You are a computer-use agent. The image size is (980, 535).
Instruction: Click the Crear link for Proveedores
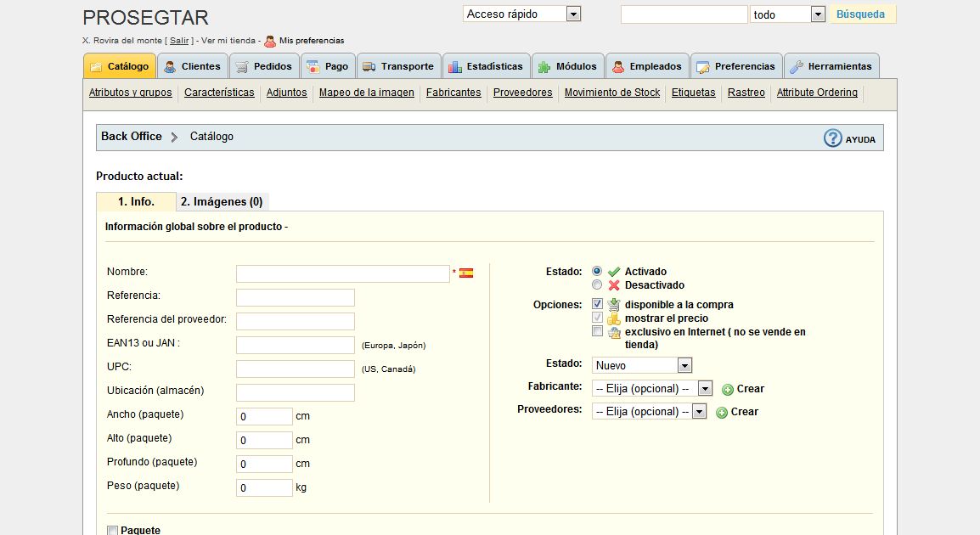(x=745, y=412)
